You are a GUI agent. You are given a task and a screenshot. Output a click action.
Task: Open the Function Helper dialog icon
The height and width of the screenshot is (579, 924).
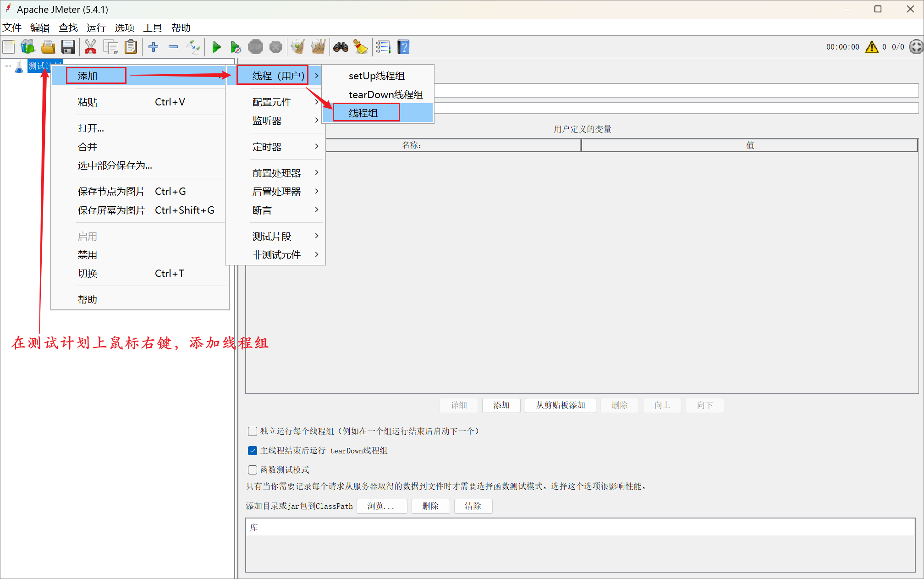click(383, 47)
